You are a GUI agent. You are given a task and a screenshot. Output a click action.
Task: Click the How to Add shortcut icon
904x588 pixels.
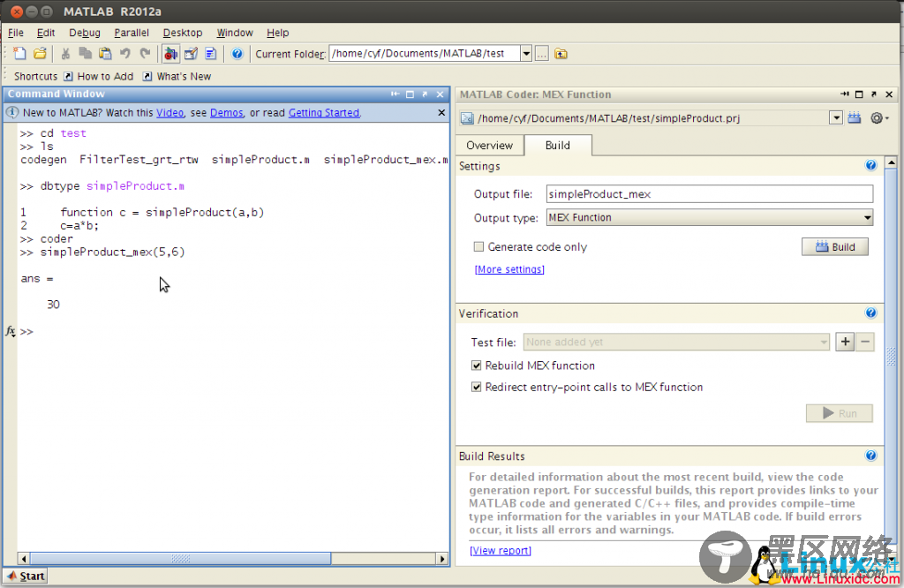68,76
